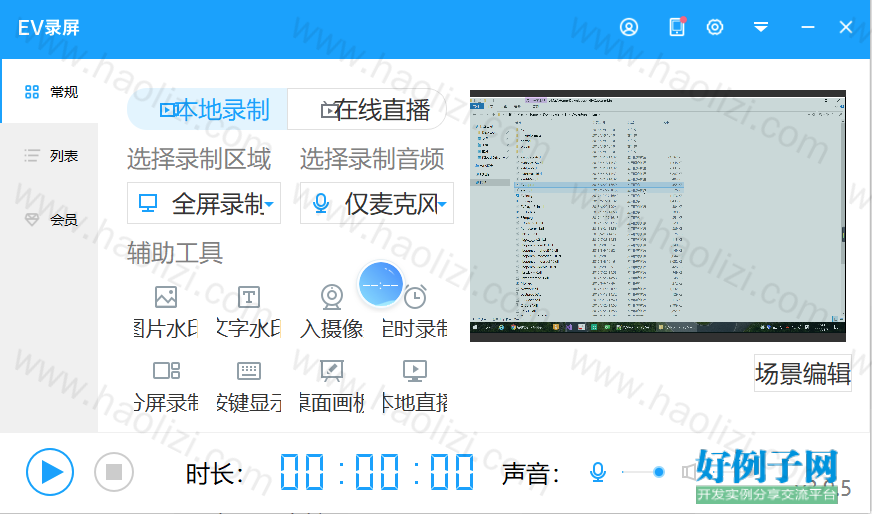Expand the 仅麦克风 audio dropdown
The width and height of the screenshot is (872, 514).
tap(376, 204)
